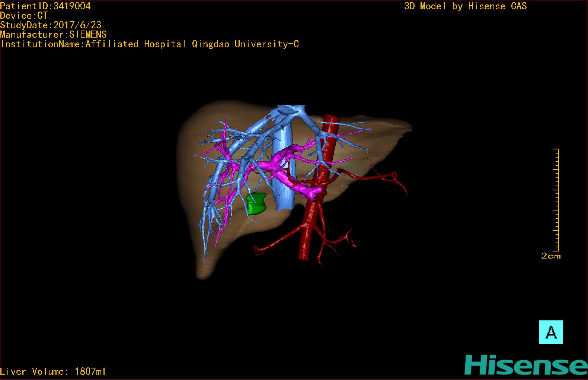The height and width of the screenshot is (380, 588).
Task: Click the Manufacturer:SIEMENS text
Action: (53, 35)
